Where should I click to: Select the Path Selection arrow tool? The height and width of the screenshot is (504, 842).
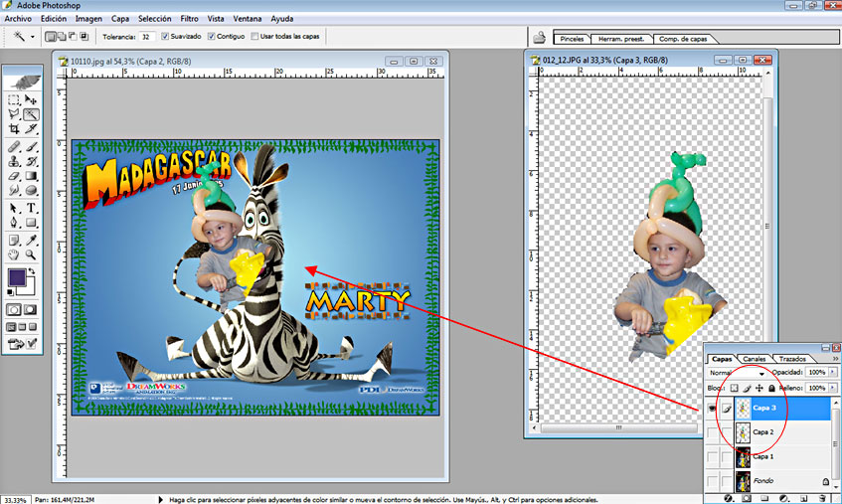[x=14, y=208]
